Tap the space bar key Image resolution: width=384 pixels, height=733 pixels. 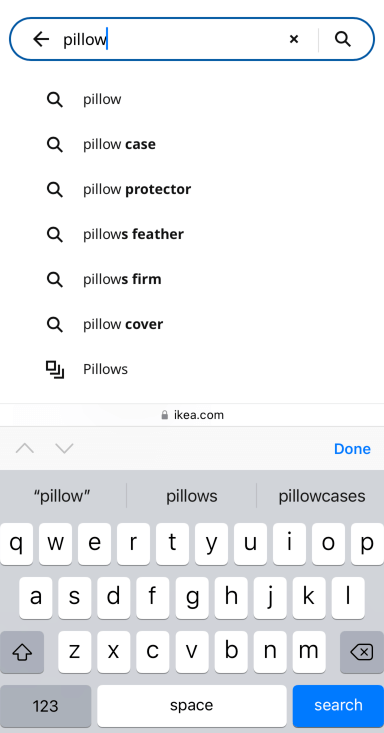click(192, 705)
